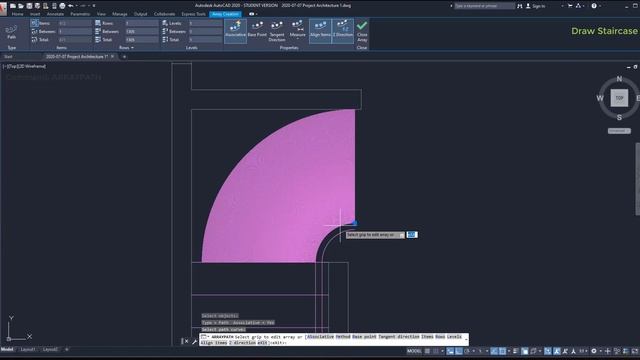Toggle 2D object snap in status bar
This screenshot has width=640, height=360.
(x=503, y=351)
